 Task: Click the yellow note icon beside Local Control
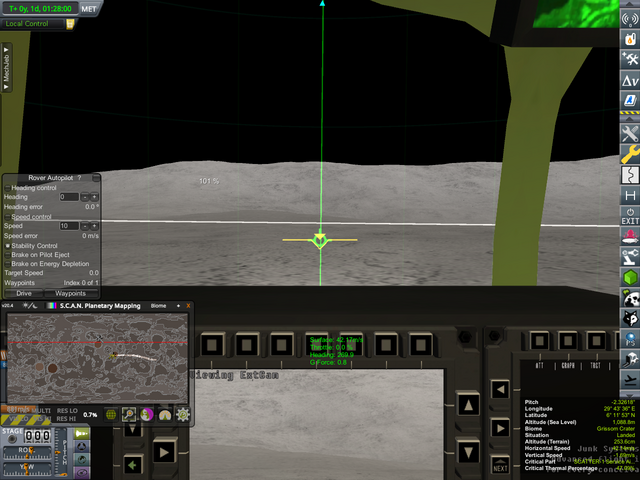[70, 24]
